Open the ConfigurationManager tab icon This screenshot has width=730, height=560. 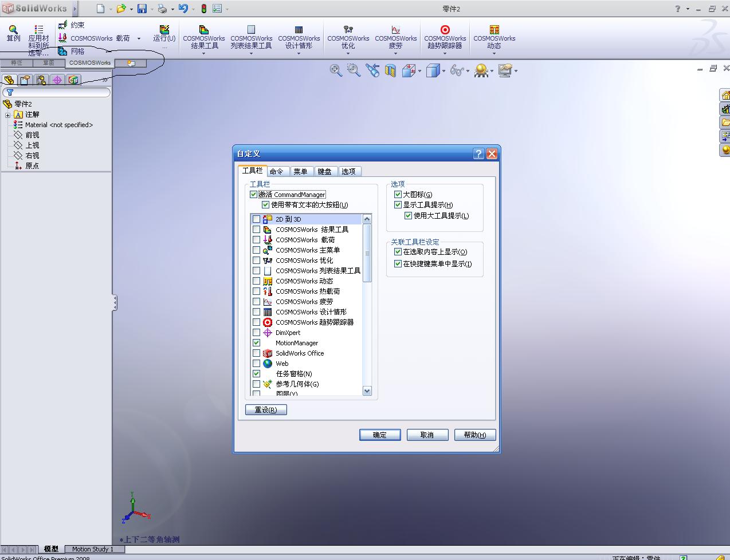pos(41,80)
